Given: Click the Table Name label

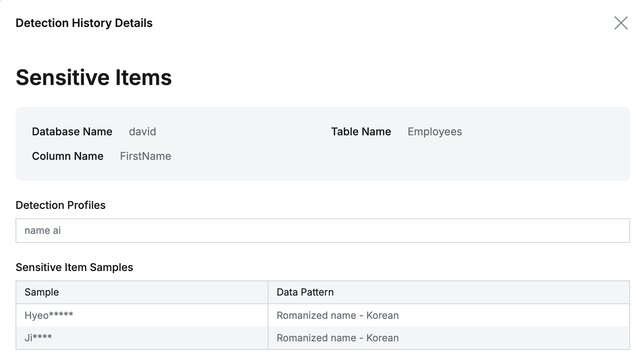Looking at the screenshot, I should tap(361, 132).
